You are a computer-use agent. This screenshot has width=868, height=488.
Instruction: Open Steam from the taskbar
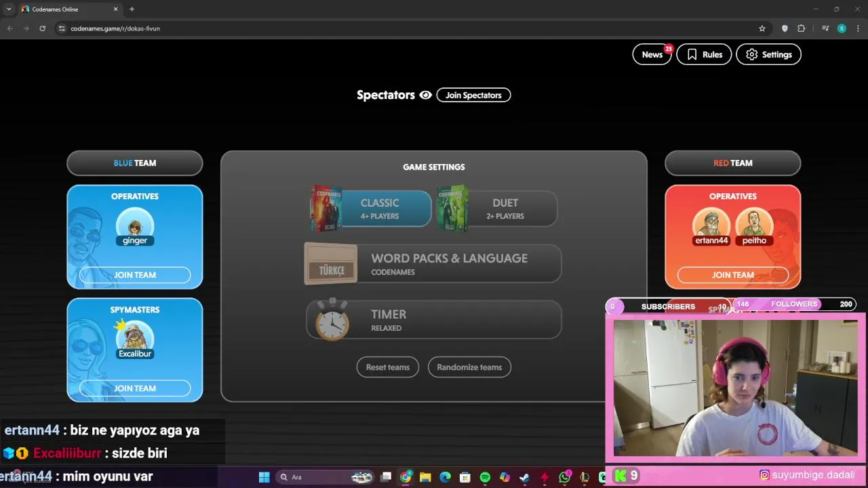pos(524,477)
